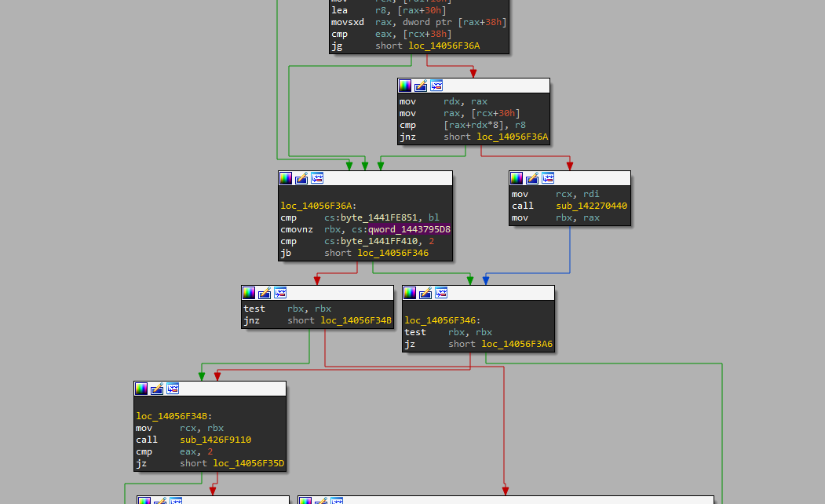Click pencil edit icon on the 'mov rdx, rax' node
Image resolution: width=825 pixels, height=504 pixels.
[421, 86]
